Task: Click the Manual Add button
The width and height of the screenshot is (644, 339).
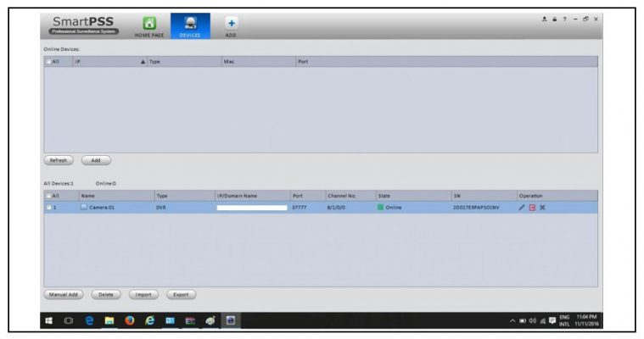Action: point(64,295)
